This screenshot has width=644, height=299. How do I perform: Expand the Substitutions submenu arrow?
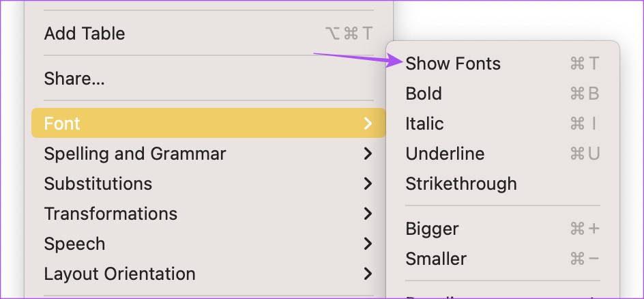(368, 184)
